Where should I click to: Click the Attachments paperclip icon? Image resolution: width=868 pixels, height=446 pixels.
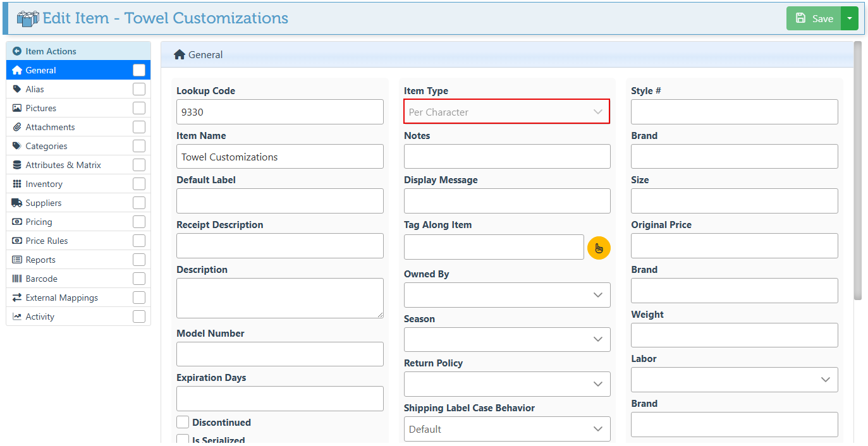coord(17,127)
